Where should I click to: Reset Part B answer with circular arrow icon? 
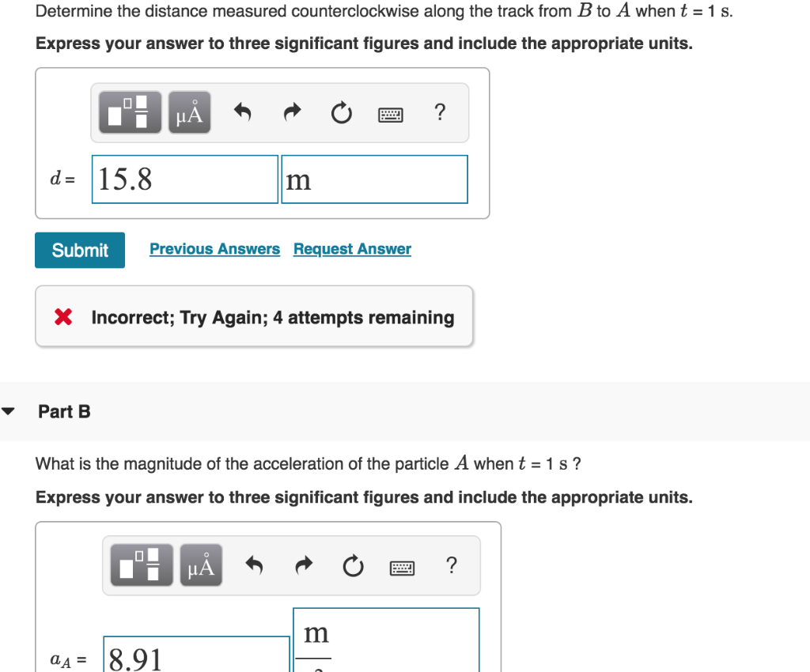tap(353, 564)
